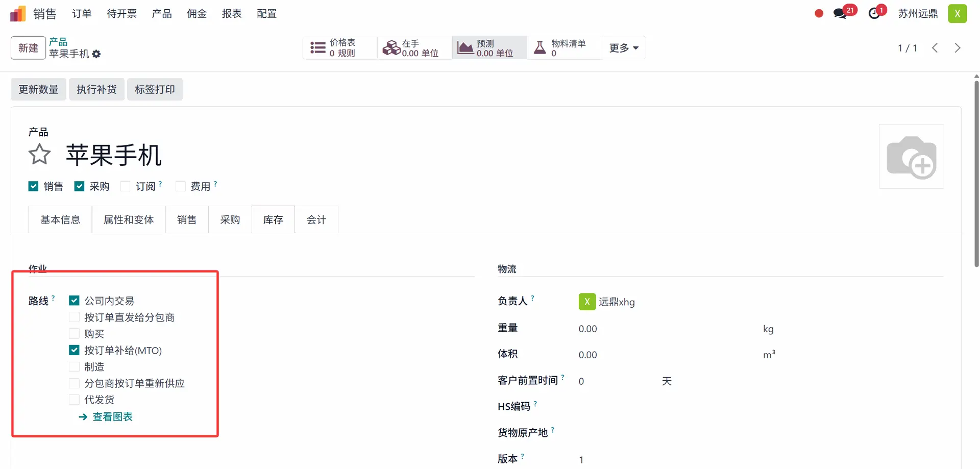Open the gear settings icon beside product name
The height and width of the screenshot is (469, 980).
tap(96, 54)
